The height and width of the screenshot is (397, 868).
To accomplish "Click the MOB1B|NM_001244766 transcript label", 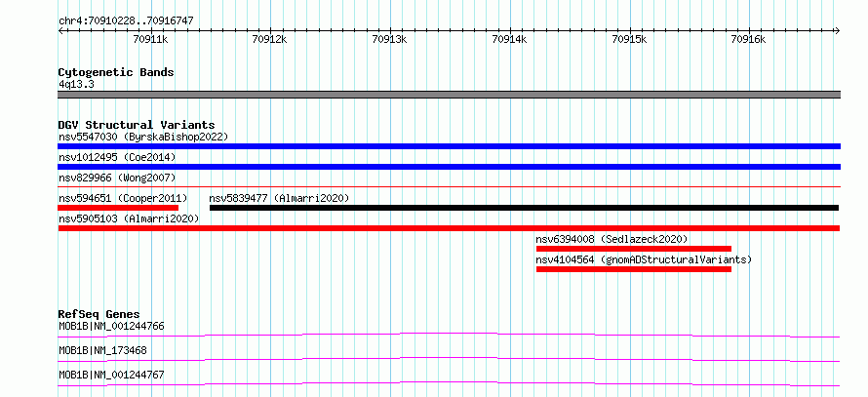I will point(112,326).
